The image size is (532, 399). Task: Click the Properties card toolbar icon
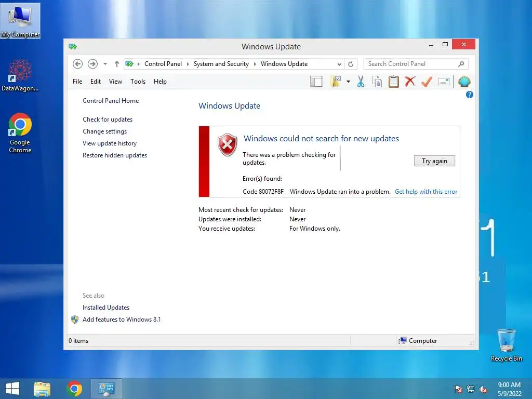tap(444, 82)
